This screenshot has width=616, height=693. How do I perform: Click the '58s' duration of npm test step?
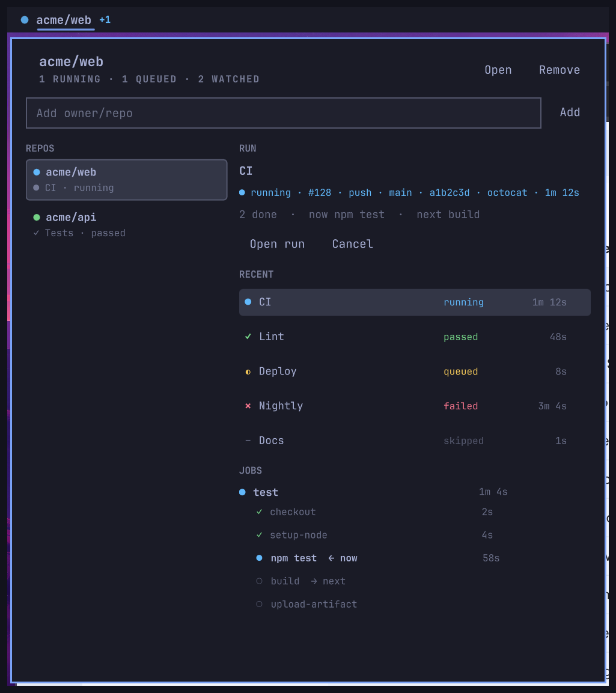point(491,558)
